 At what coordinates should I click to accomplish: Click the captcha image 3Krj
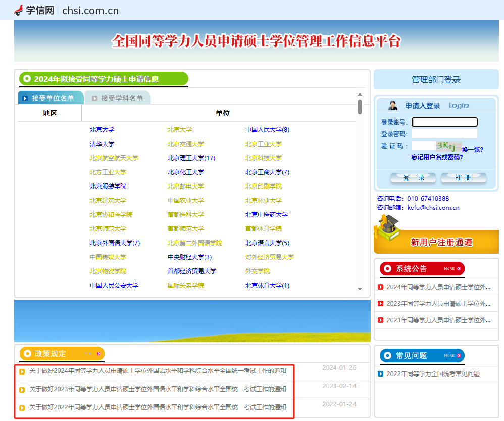pyautogui.click(x=449, y=146)
